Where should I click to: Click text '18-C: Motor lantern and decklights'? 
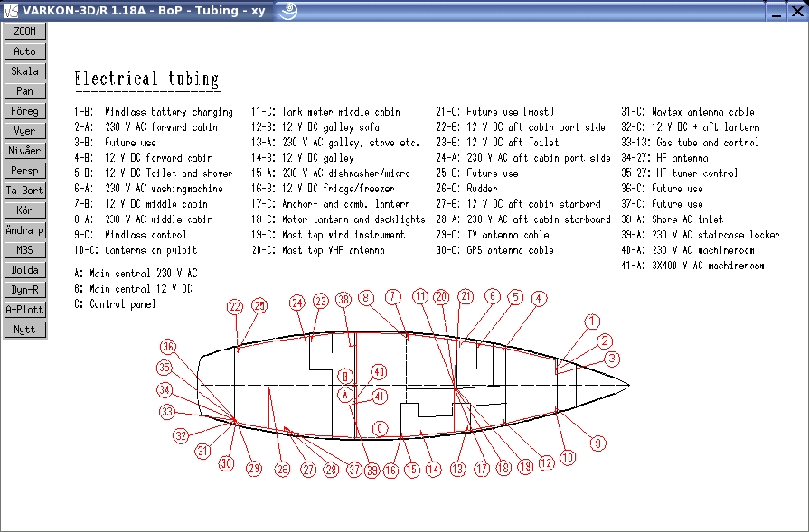[x=338, y=219]
